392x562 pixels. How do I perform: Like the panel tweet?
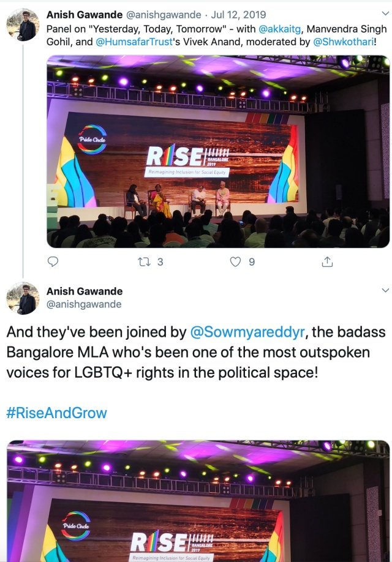tap(235, 261)
